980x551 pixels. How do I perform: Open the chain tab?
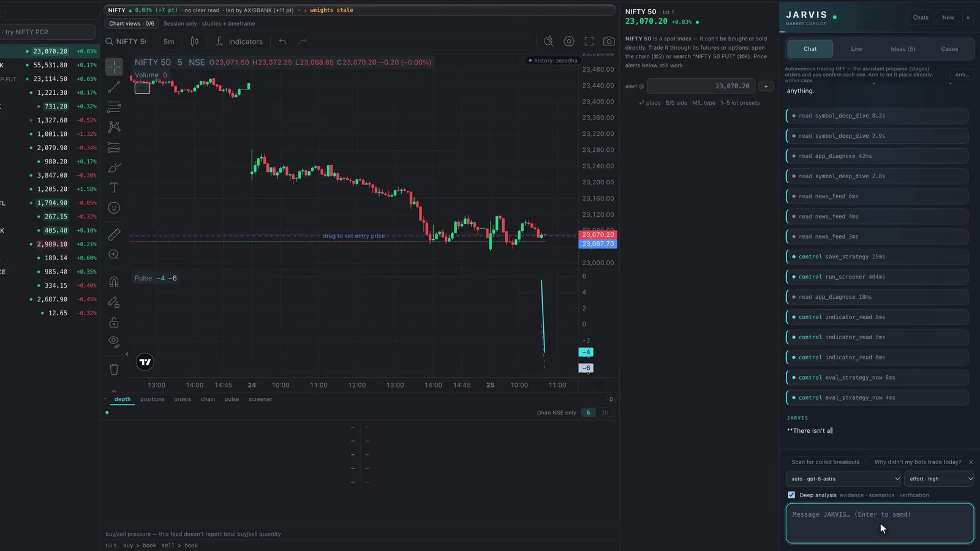click(x=208, y=399)
